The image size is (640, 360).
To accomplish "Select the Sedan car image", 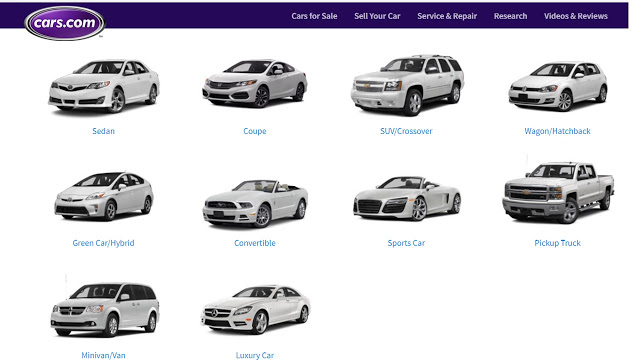I will point(104,86).
